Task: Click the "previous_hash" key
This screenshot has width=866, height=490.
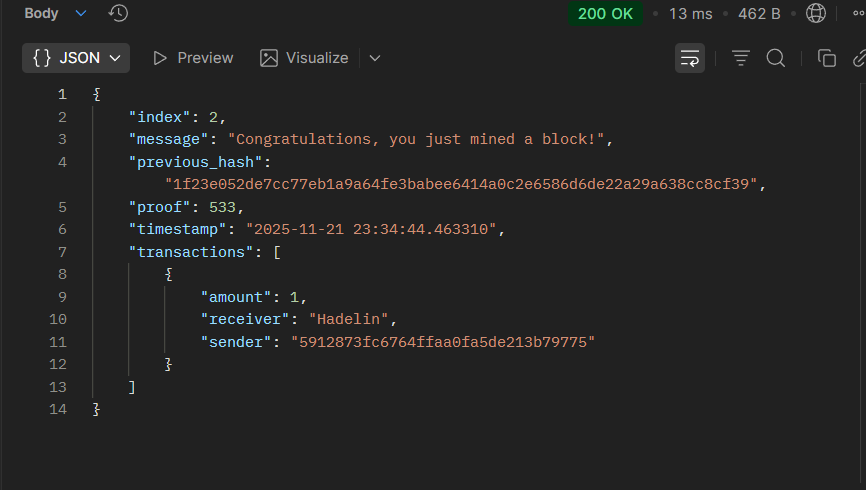Action: click(196, 162)
